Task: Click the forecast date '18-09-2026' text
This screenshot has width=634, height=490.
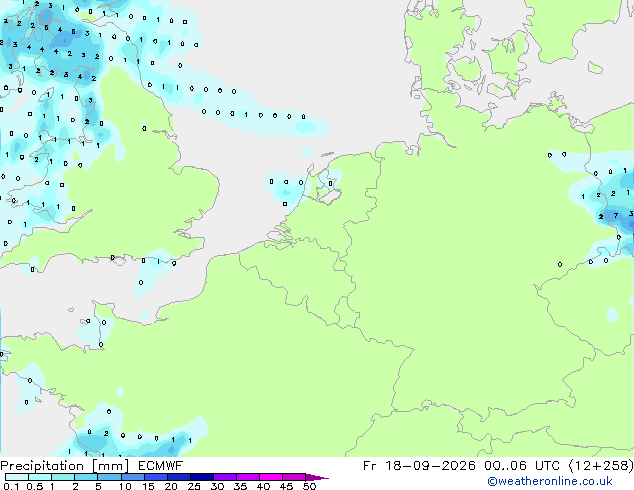Action: tap(430, 466)
